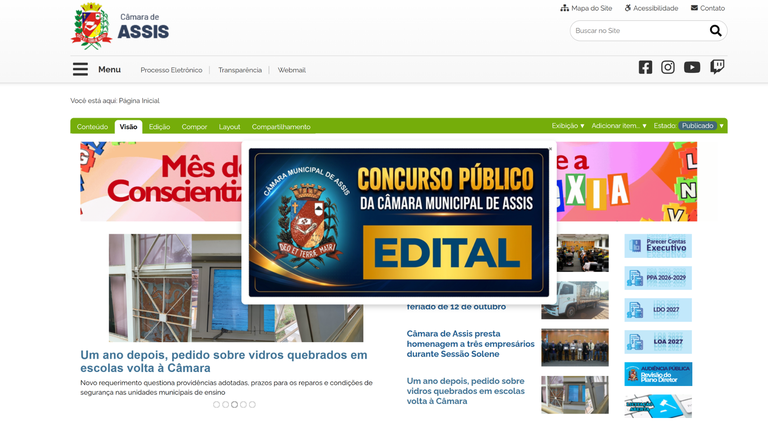Expand the Estado Publicado dropdown
Screen dimensions: 768x432
[x=689, y=126]
